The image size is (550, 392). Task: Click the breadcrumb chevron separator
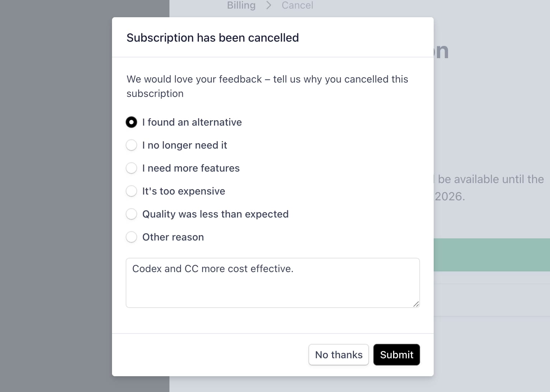[x=269, y=5]
